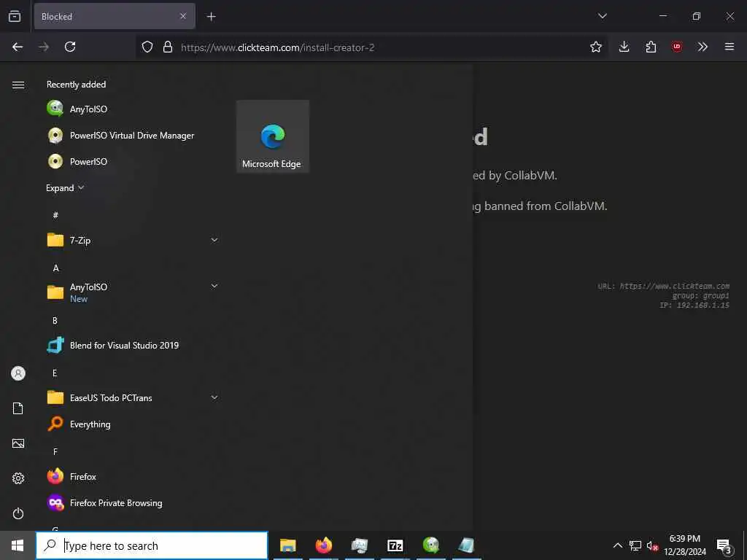Launch the Everything search app
747x560 pixels.
133,424
